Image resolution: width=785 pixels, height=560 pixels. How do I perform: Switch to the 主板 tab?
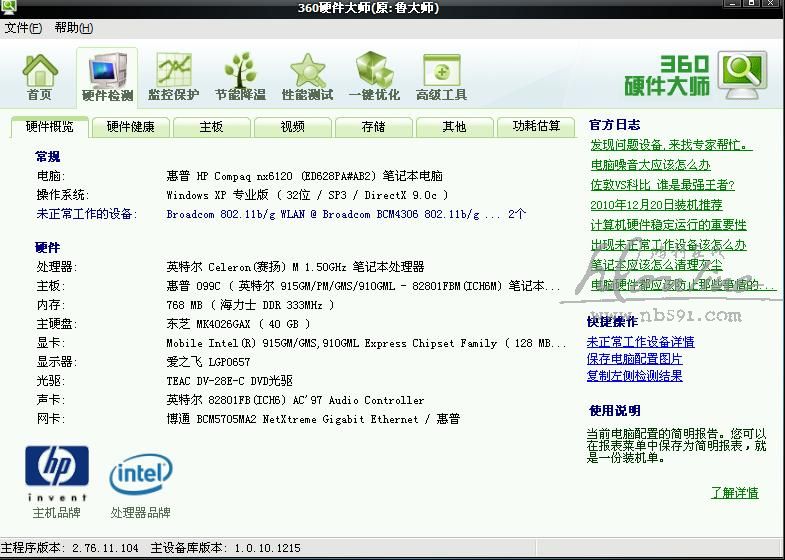[211, 127]
